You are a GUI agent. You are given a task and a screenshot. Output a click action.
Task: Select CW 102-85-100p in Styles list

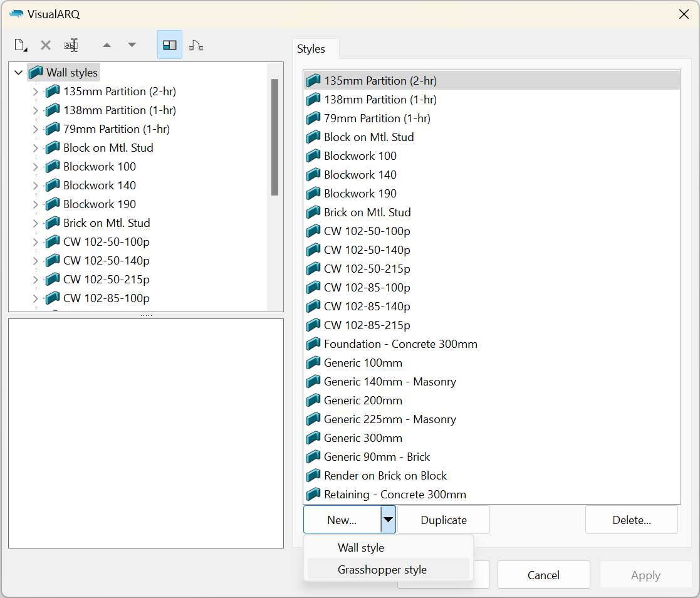pos(492,287)
